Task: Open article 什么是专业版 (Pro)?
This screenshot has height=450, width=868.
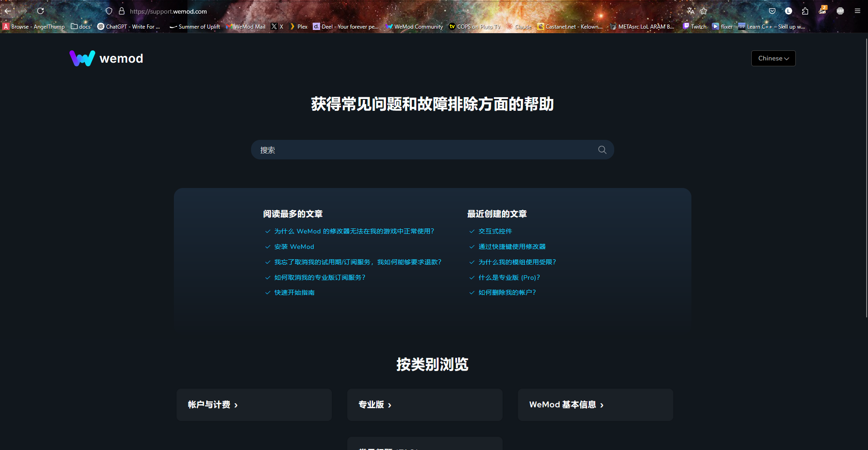Action: [509, 277]
